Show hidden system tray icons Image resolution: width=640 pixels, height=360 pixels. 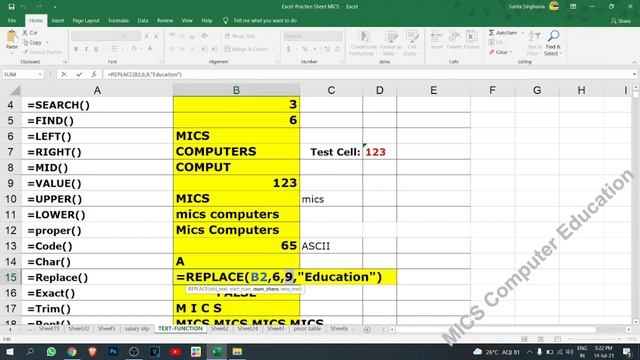529,351
